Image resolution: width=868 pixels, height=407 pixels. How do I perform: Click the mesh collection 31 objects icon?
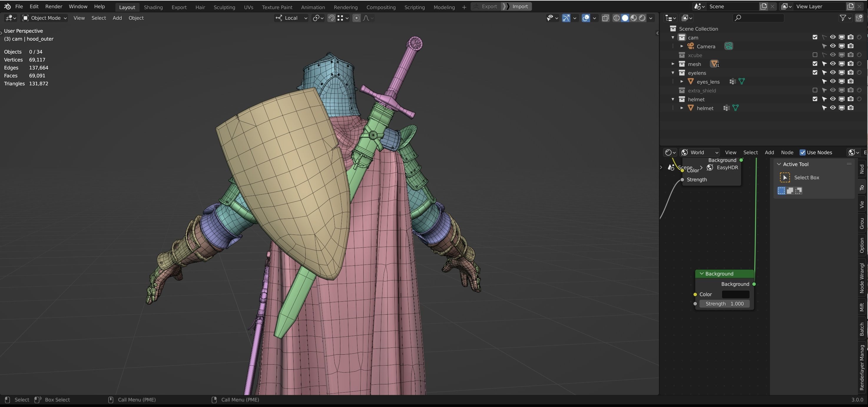(x=714, y=64)
